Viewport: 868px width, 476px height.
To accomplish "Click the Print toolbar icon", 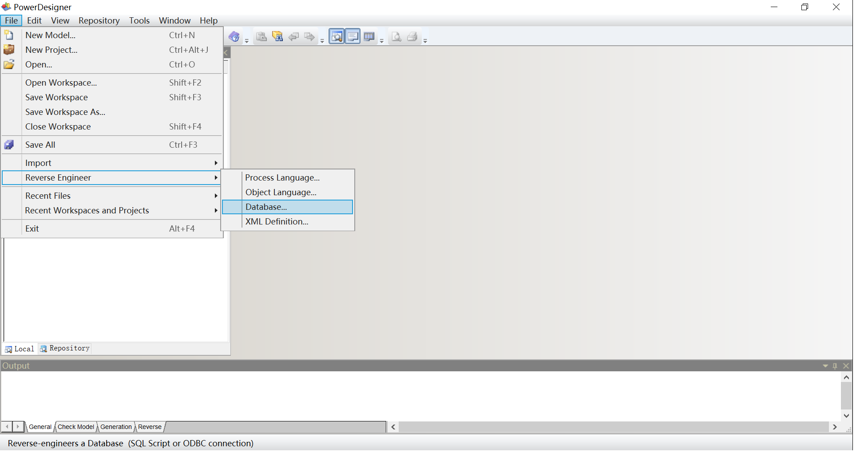I will pos(412,36).
